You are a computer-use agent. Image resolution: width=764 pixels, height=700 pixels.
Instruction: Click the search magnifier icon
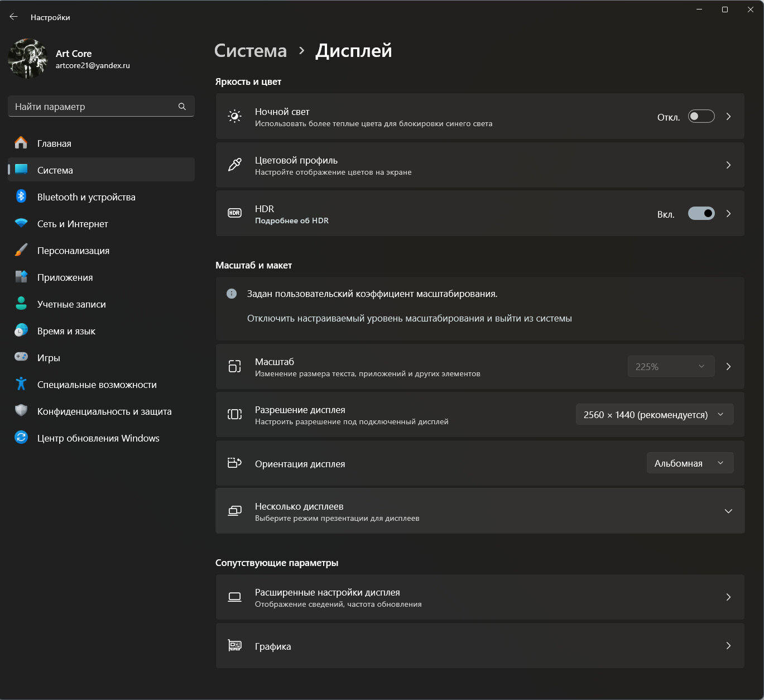coord(182,106)
